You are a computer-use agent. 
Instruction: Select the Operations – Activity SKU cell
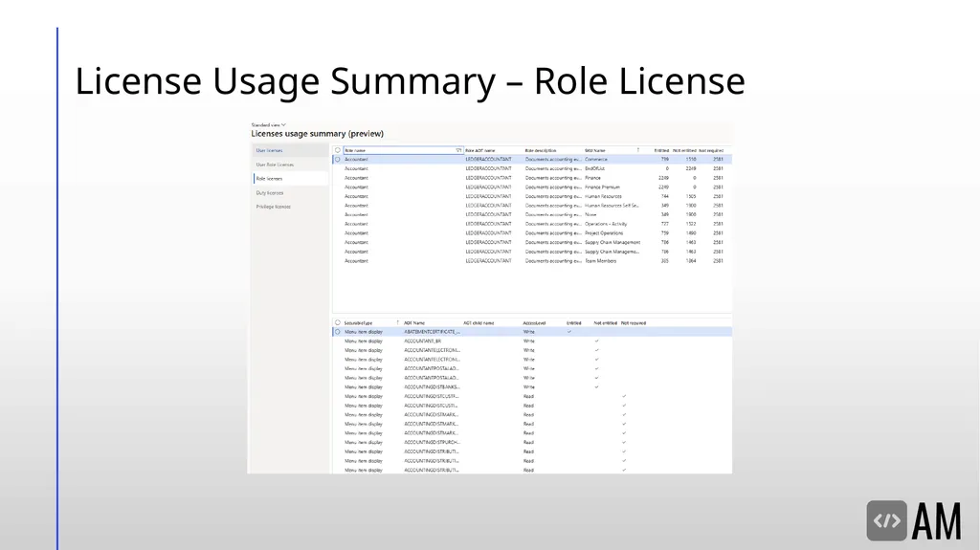pos(606,224)
